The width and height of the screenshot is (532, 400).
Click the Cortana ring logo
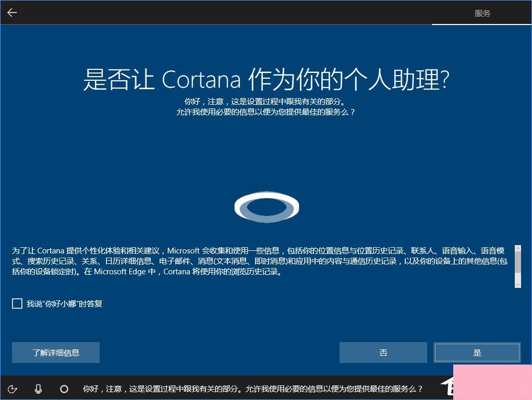(267, 207)
